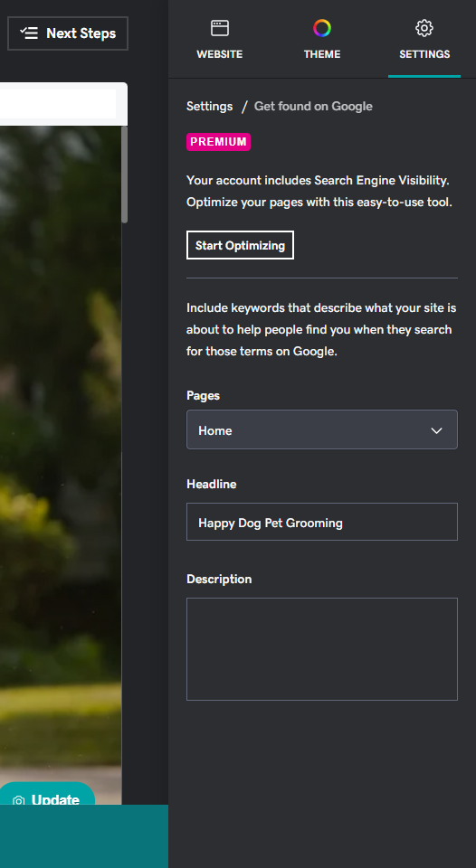The width and height of the screenshot is (476, 868).
Task: Click the Website browser window icon
Action: 220,28
